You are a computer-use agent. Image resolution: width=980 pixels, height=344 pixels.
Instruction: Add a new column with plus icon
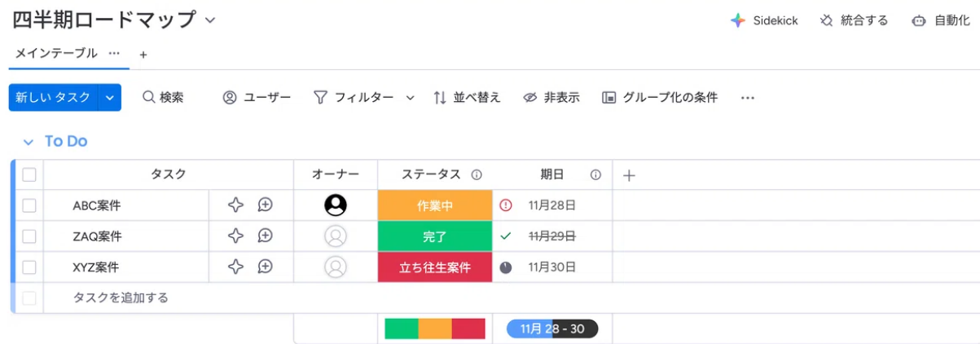(x=629, y=175)
